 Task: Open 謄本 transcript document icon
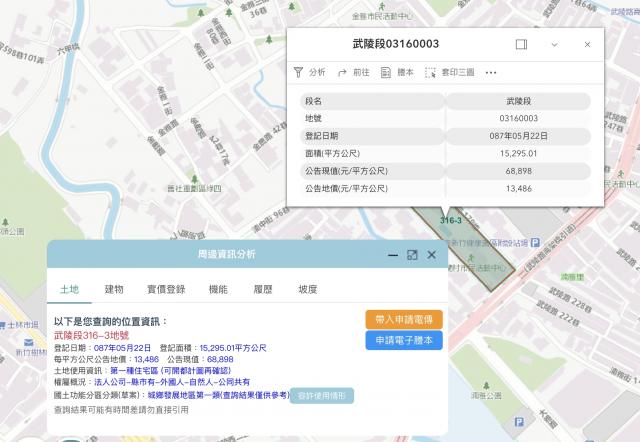(386, 72)
